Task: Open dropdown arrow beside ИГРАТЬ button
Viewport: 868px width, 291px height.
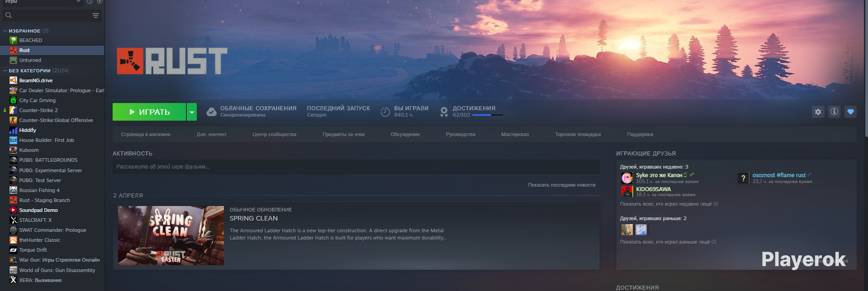Action: (x=192, y=112)
